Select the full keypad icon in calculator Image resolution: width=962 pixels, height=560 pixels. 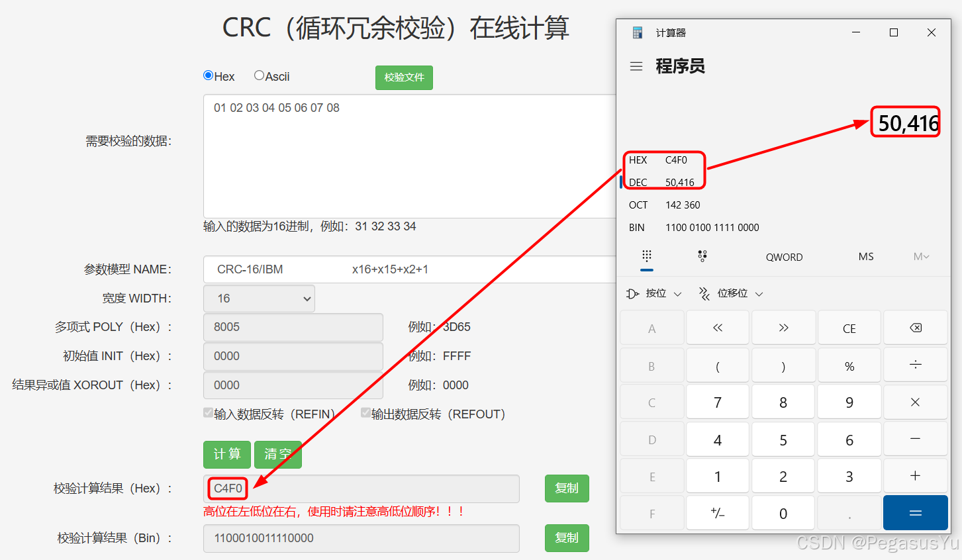(x=647, y=256)
